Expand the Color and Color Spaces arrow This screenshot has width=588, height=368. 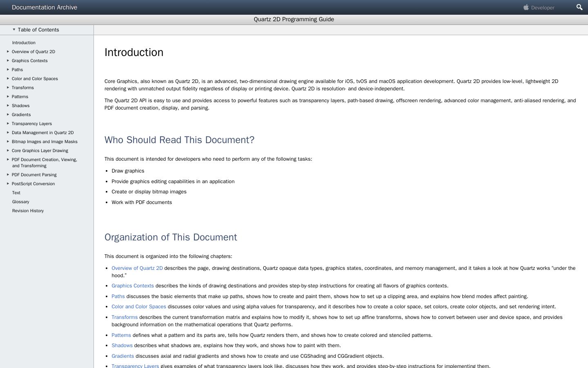(8, 79)
